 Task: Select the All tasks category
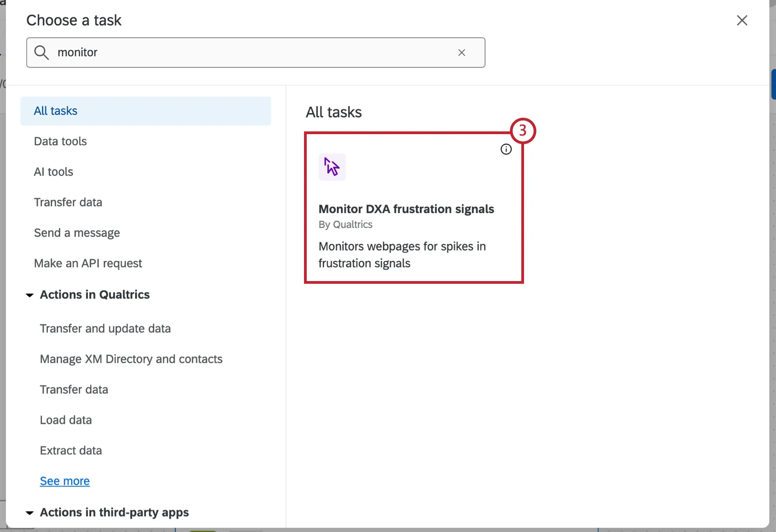(x=146, y=111)
